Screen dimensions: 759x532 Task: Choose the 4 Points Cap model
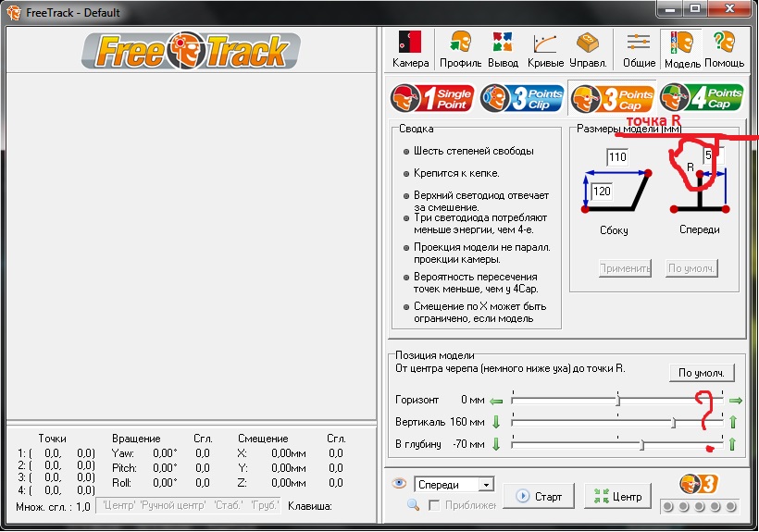pos(702,97)
